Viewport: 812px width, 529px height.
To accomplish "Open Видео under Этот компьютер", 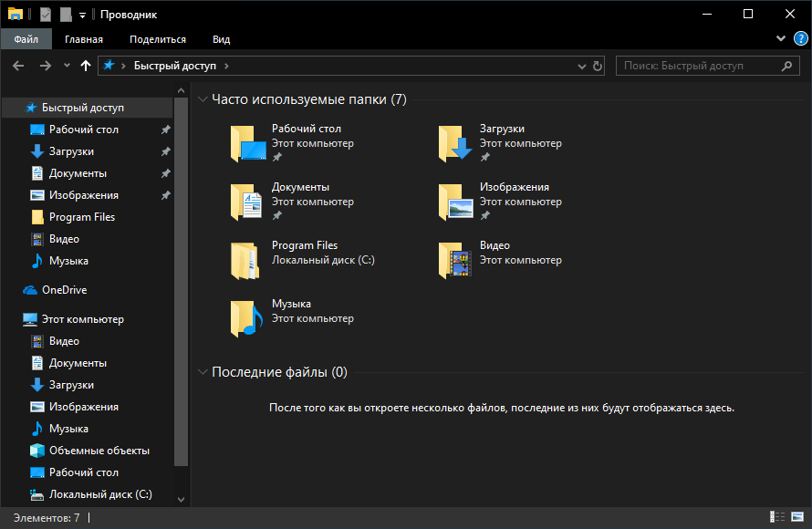I will 64,341.
